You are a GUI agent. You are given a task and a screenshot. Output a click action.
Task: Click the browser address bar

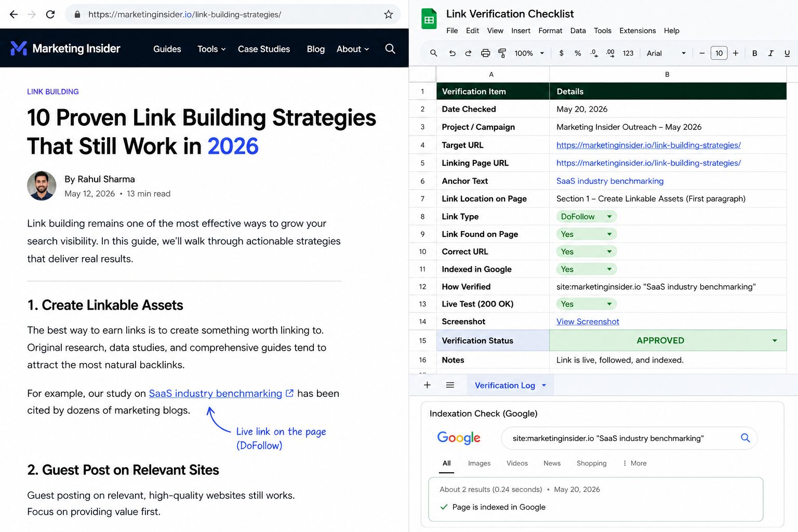233,15
